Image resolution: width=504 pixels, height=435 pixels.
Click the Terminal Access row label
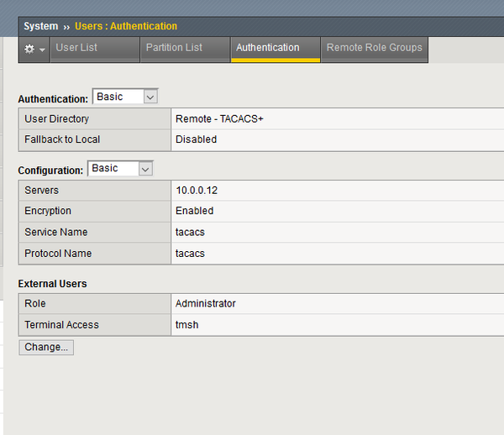[61, 325]
